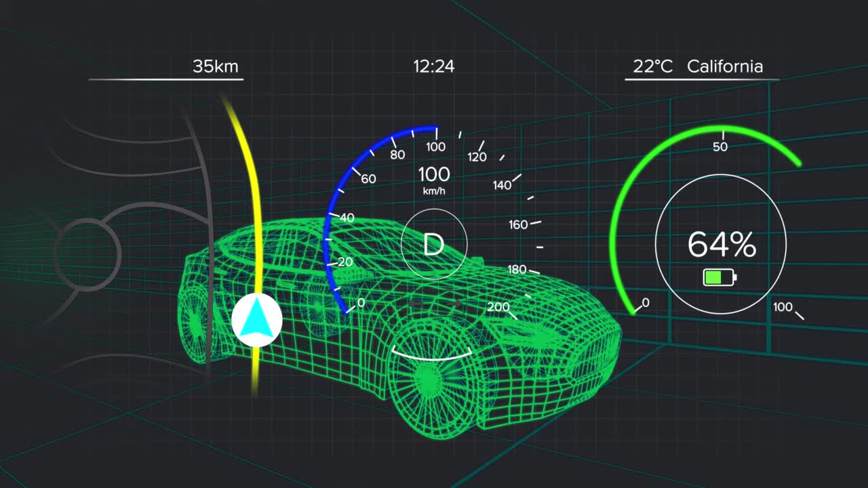868x488 pixels.
Task: Click the green battery icon
Action: coord(719,277)
